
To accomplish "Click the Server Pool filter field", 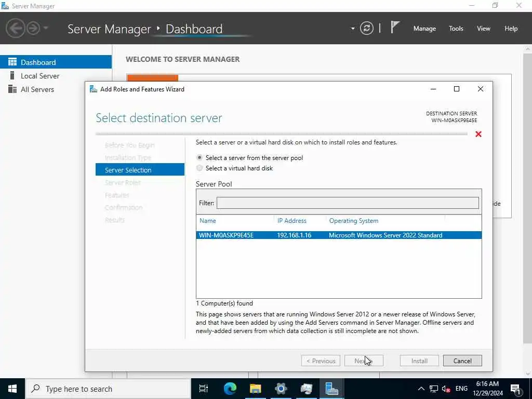I will pyautogui.click(x=348, y=203).
